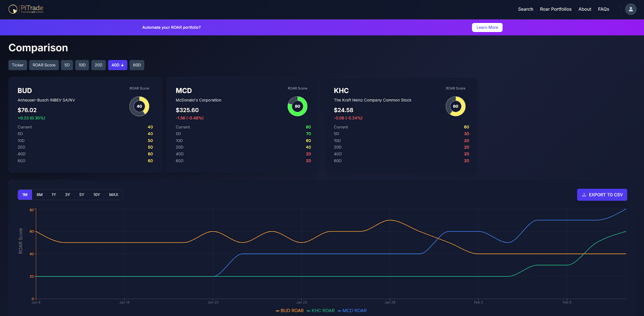
Task: Open the Search navigation link
Action: 525,9
